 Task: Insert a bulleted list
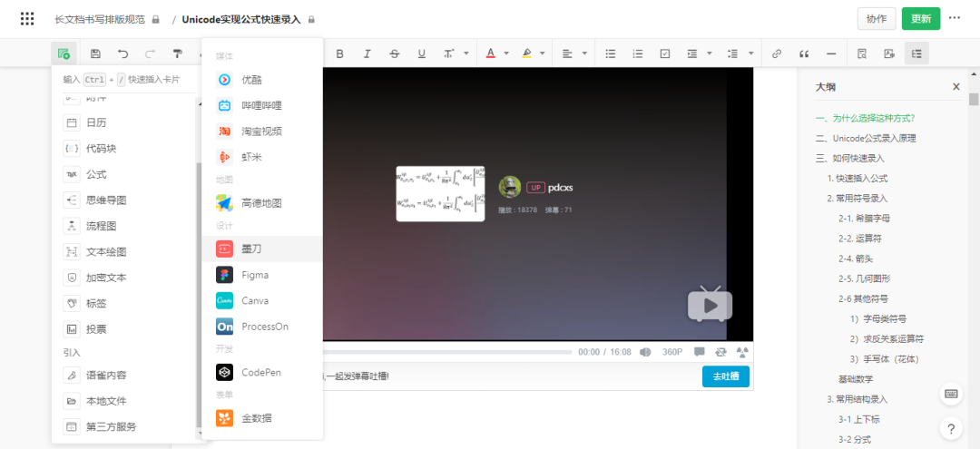coord(611,54)
